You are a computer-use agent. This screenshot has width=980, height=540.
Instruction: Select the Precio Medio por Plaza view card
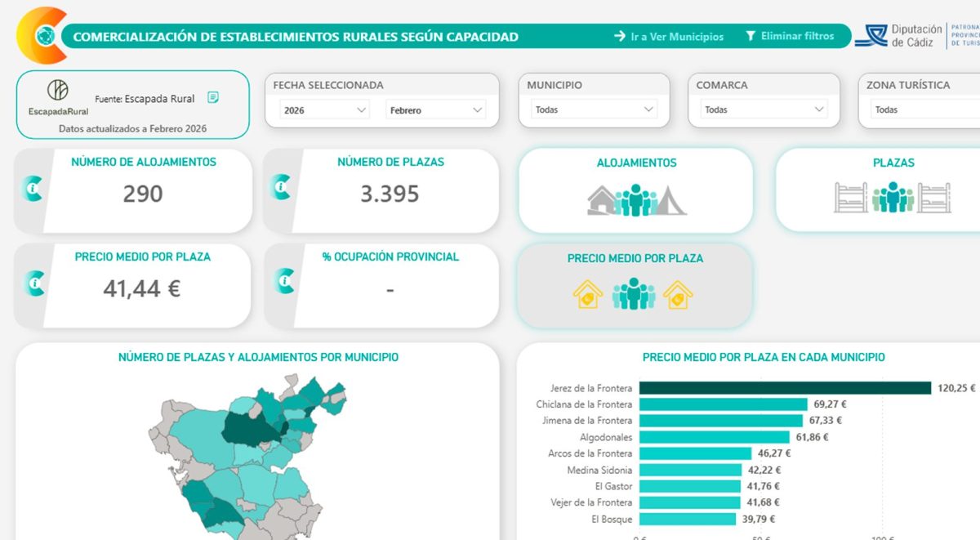click(x=635, y=285)
